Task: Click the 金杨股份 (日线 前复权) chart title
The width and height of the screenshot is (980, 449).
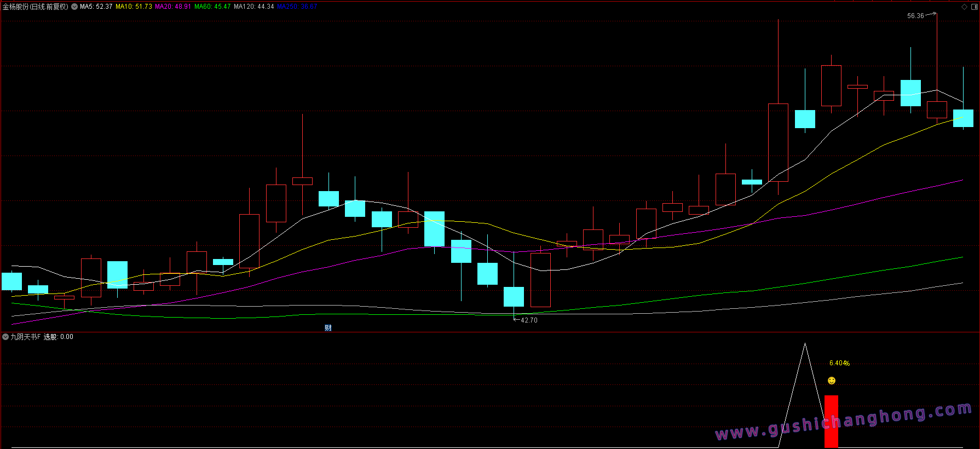Action: point(36,7)
